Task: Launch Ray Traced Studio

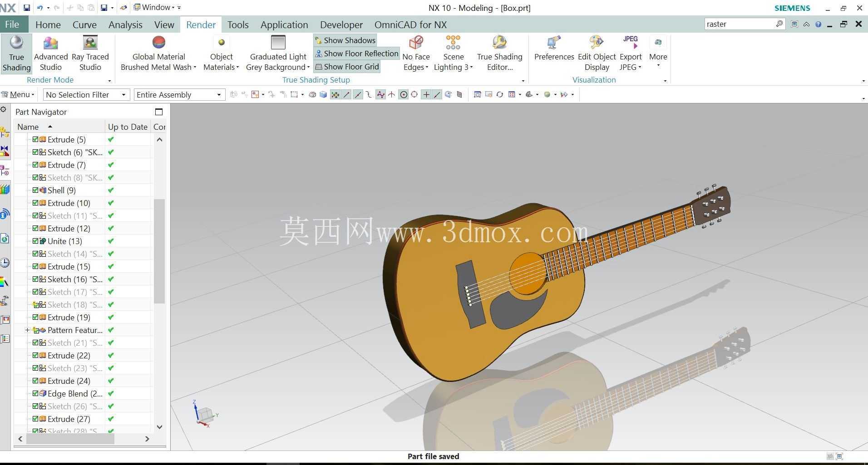Action: point(90,54)
